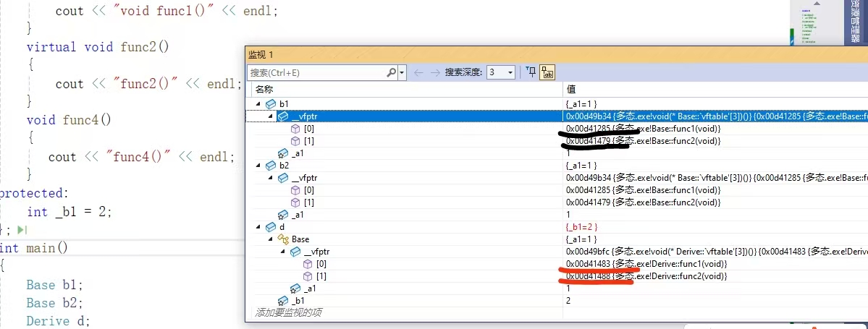The width and height of the screenshot is (868, 329).
Task: Click the _b1 field icon under d
Action: coord(282,300)
